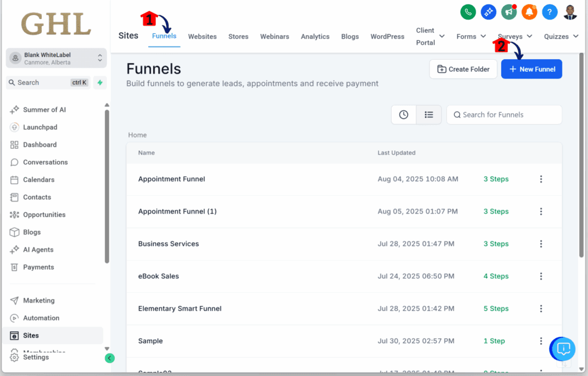Open Calendars in sidebar
588x376 pixels.
coord(38,180)
